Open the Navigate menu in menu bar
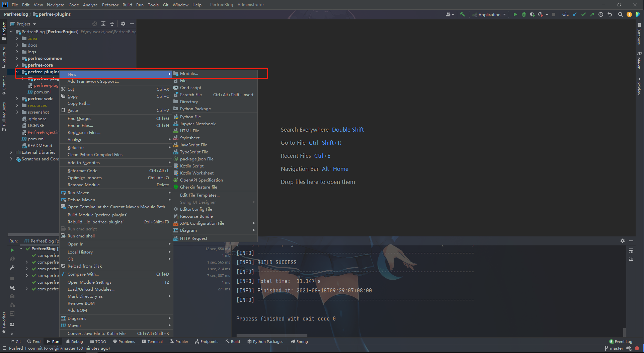 click(55, 5)
